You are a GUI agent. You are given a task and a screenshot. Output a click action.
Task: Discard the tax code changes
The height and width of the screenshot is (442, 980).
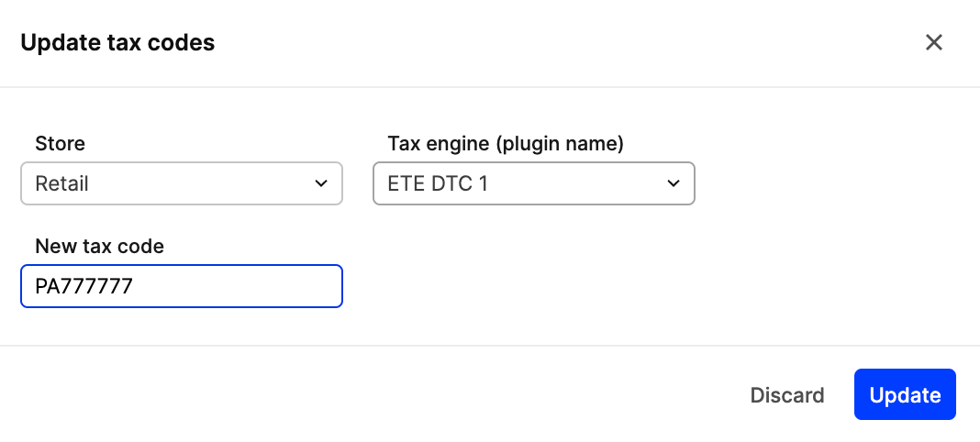tap(787, 395)
